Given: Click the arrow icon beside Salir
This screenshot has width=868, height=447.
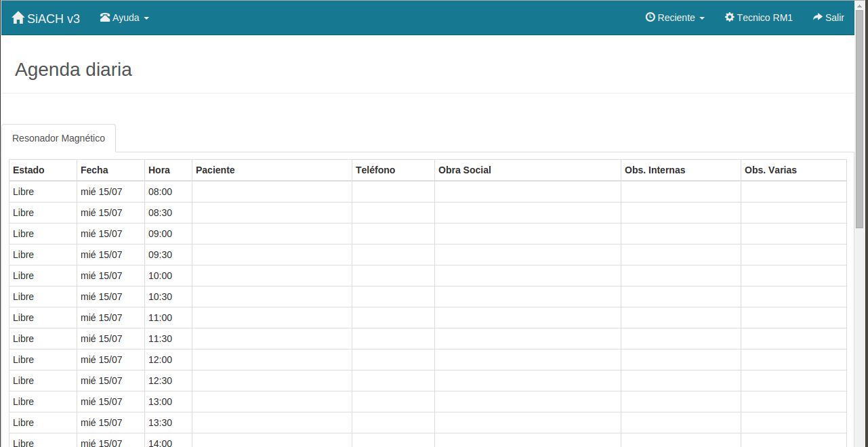Looking at the screenshot, I should 818,17.
